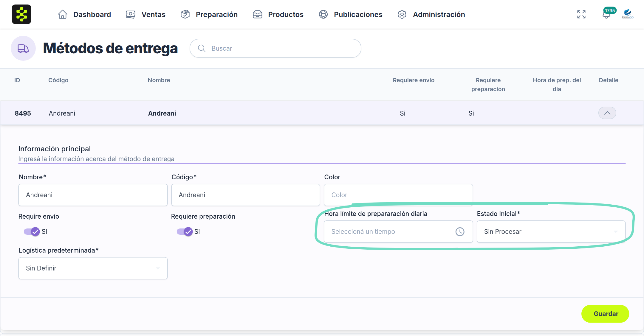Open the keeigo account avatar
Screen dimensions: 644x336
pos(628,14)
